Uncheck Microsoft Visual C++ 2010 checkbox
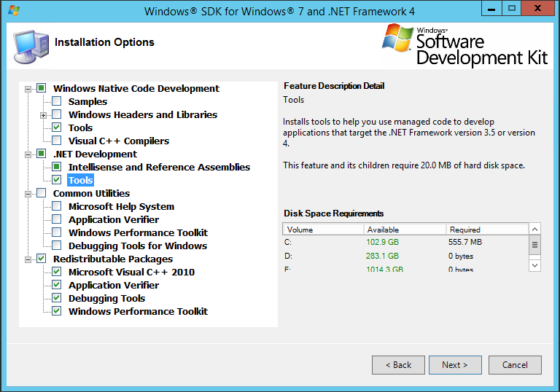 coord(57,271)
